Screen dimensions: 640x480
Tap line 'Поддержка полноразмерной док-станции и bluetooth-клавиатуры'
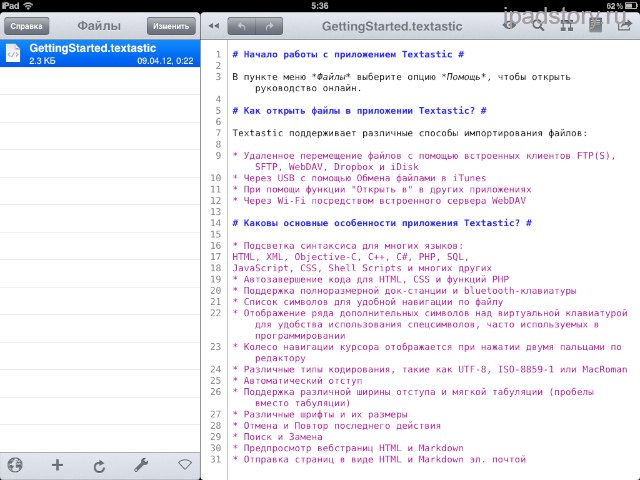tap(404, 291)
